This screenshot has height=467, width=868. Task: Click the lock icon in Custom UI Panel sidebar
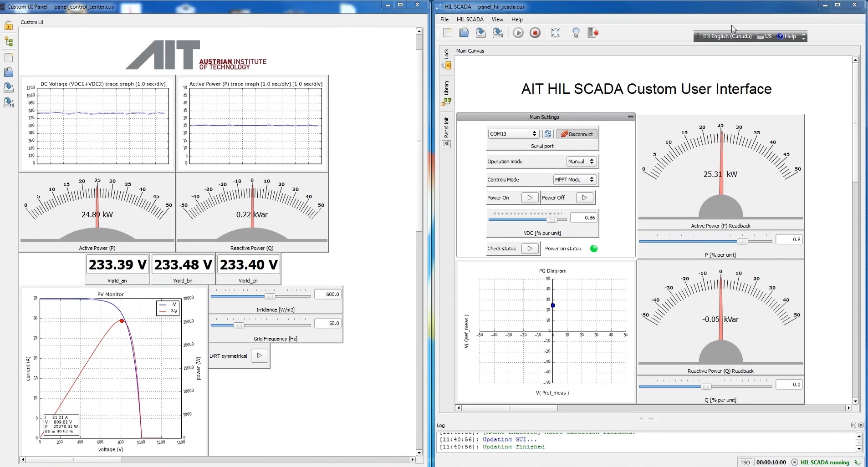click(9, 25)
